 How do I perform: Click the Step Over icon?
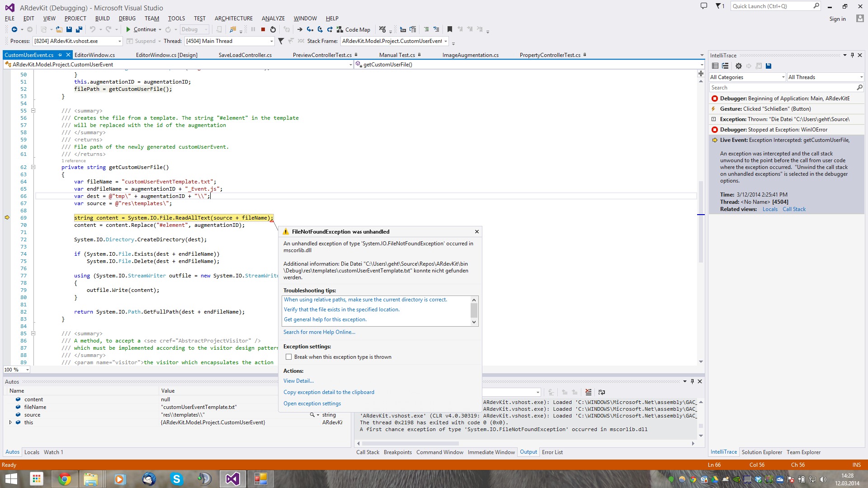(x=320, y=29)
